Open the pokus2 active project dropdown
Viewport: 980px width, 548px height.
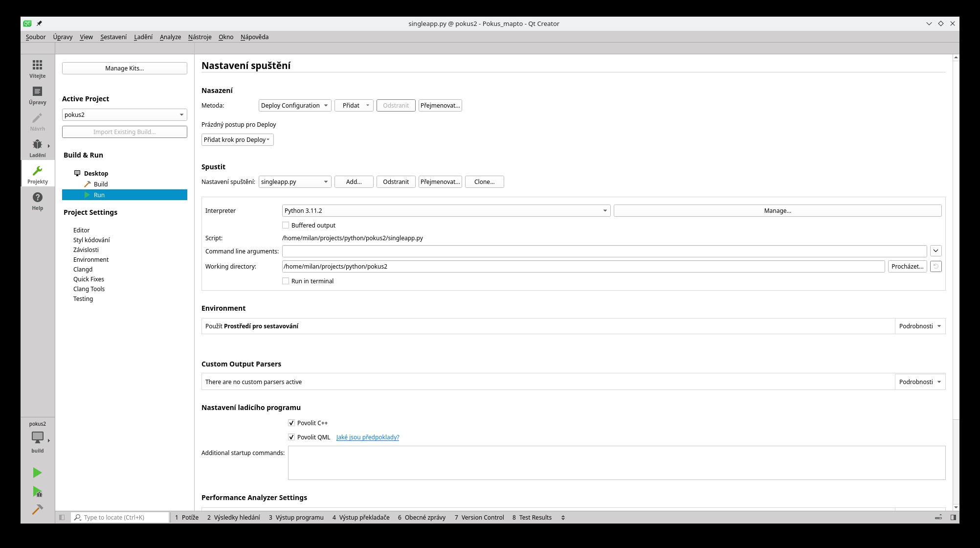(x=125, y=114)
